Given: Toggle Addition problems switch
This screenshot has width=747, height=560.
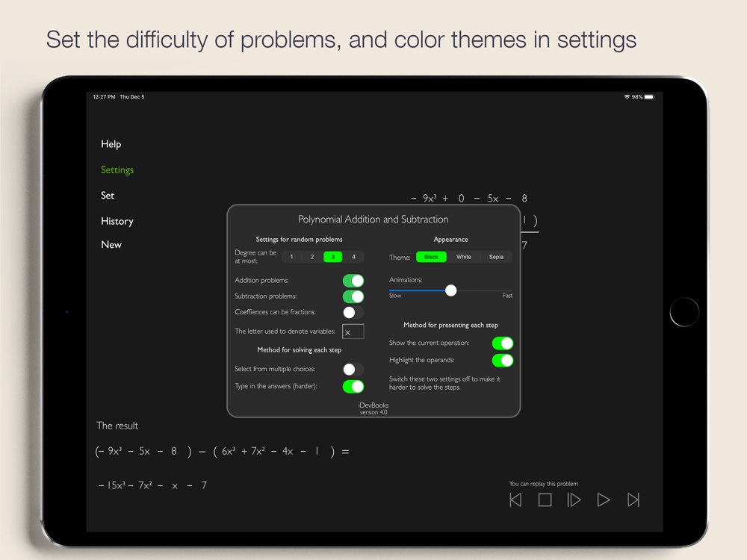Looking at the screenshot, I should [x=353, y=281].
